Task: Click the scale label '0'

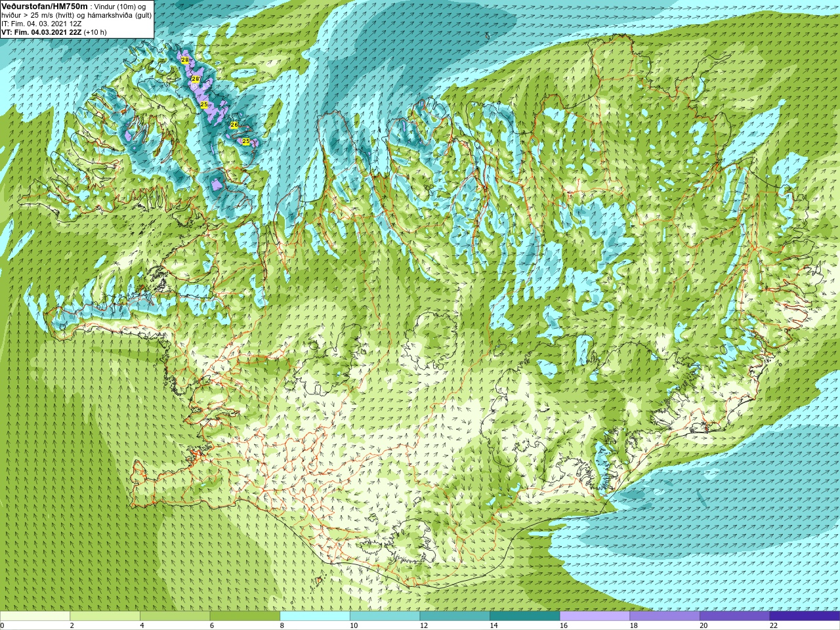Action: point(2,625)
